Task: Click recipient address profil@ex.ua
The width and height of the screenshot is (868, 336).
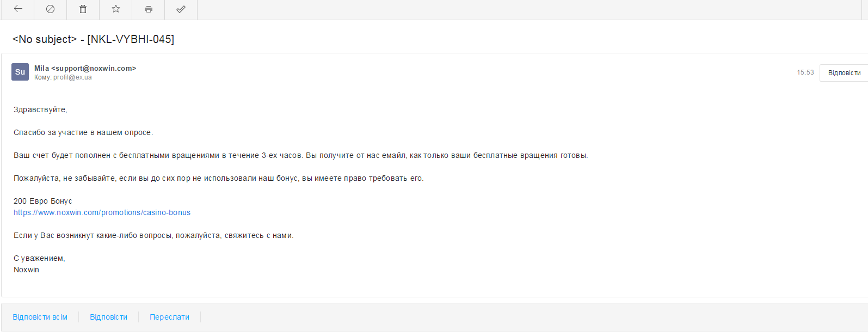Action: coord(72,77)
